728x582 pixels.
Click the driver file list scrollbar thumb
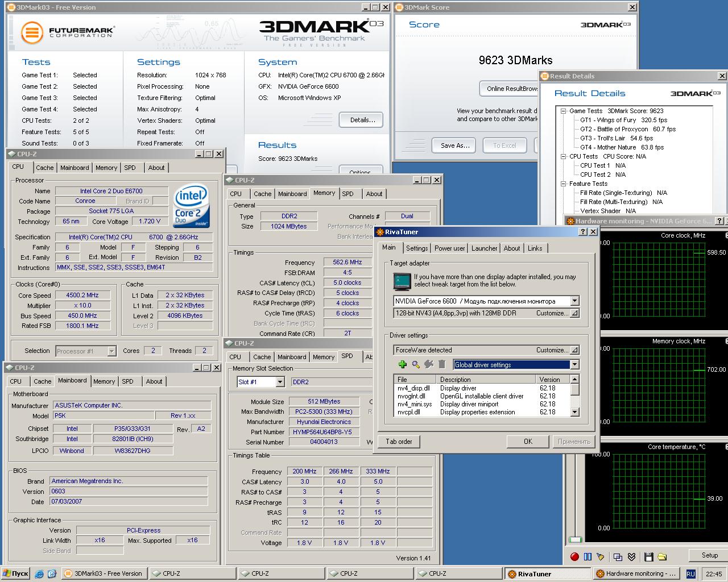[x=575, y=389]
